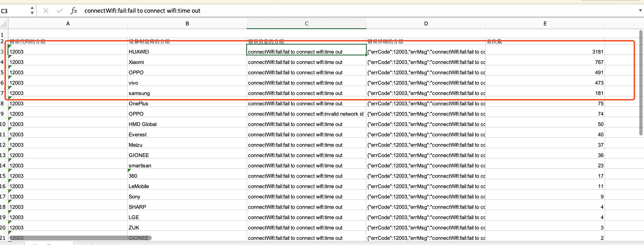The height and width of the screenshot is (245, 644).
Task: Select the column C header
Action: pos(306,24)
